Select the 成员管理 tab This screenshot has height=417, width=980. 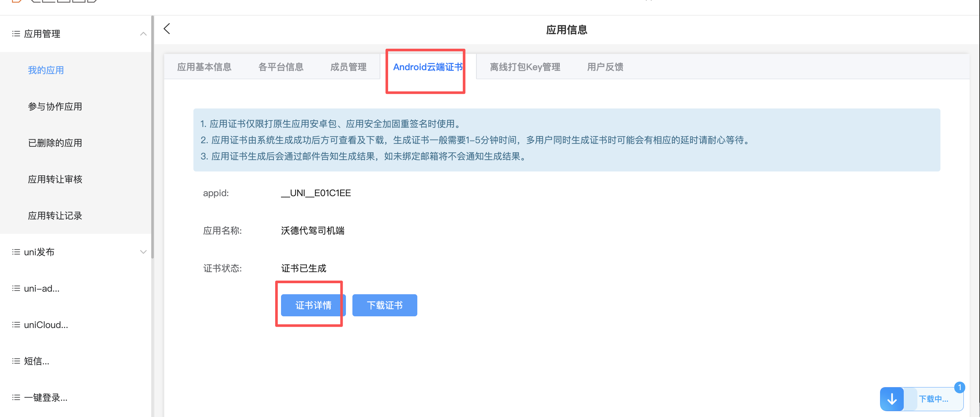348,67
